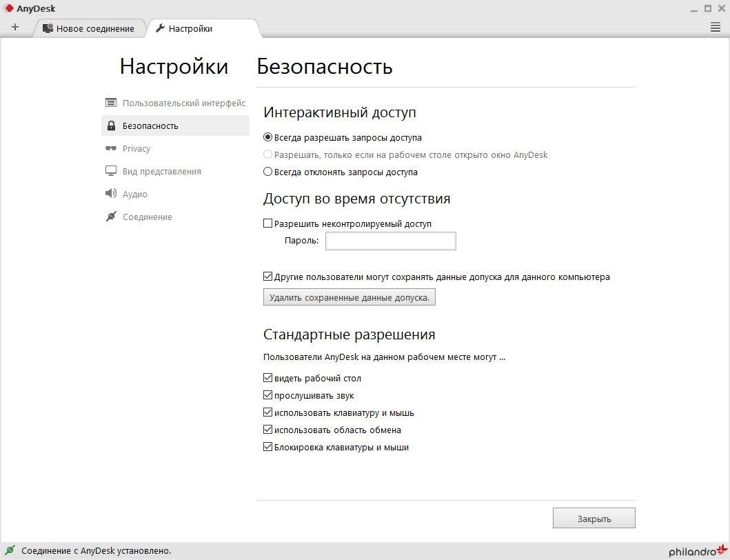Screen dimensions: 730x560
Task: Click the Стандартные разрешения heading
Action: click(349, 334)
